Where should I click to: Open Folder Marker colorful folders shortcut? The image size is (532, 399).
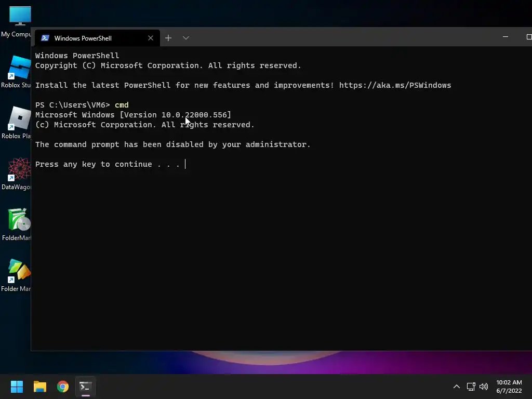point(16,275)
